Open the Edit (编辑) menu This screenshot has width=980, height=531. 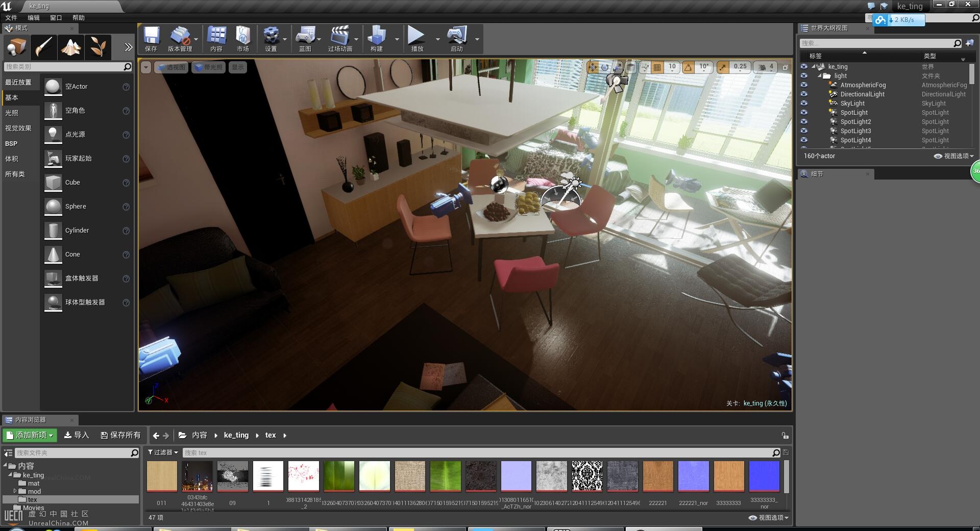34,18
